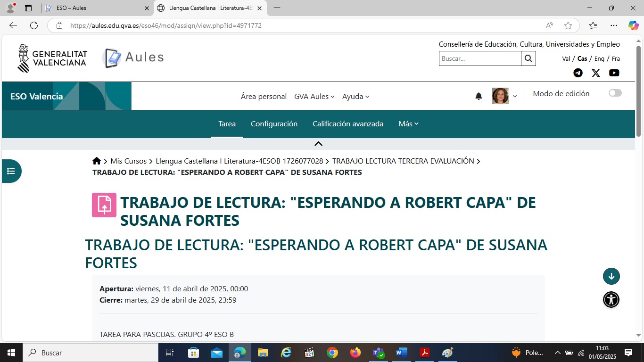Open the YouTube icon link

(x=614, y=73)
